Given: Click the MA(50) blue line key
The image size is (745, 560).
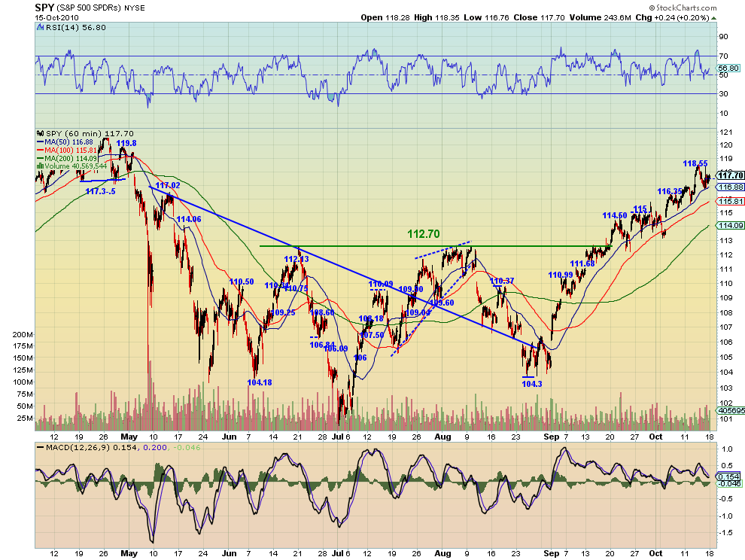Looking at the screenshot, I should (x=41, y=142).
